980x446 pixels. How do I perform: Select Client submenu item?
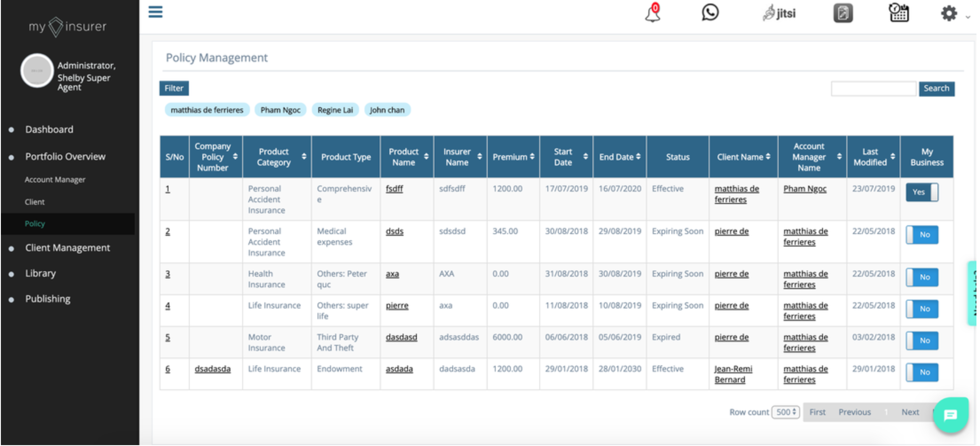pyautogui.click(x=35, y=202)
